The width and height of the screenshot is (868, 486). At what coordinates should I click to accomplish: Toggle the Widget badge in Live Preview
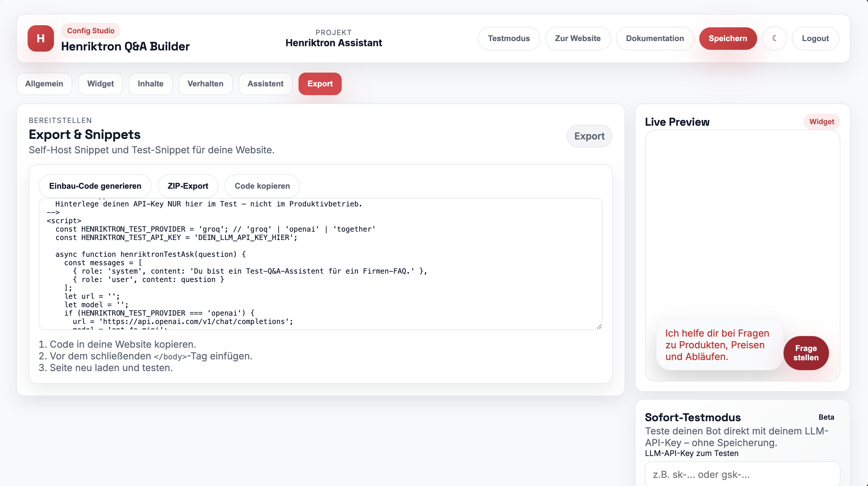822,121
